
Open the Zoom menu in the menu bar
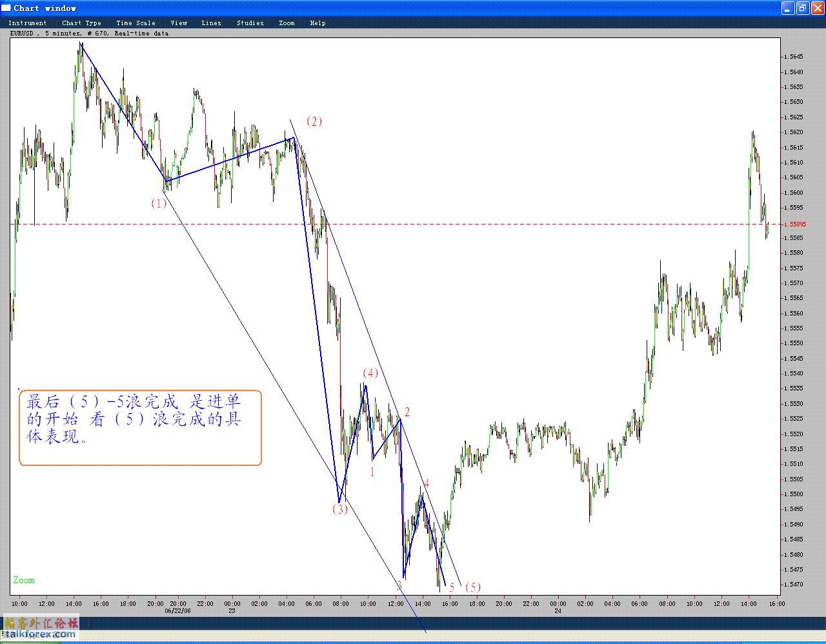(x=287, y=23)
